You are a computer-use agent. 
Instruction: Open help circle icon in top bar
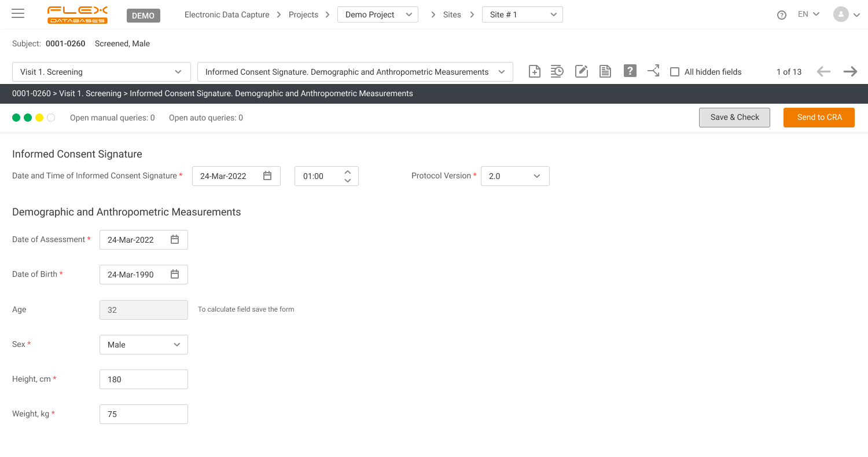coord(781,15)
